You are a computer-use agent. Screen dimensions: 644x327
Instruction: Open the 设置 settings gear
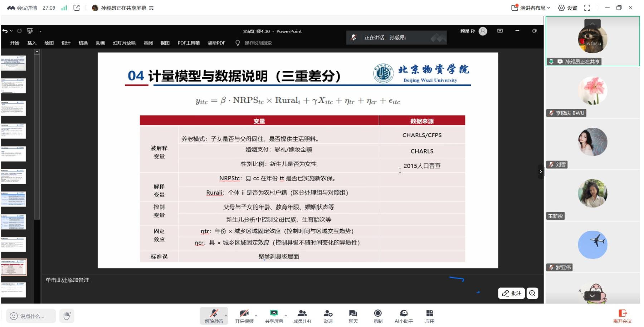click(568, 8)
